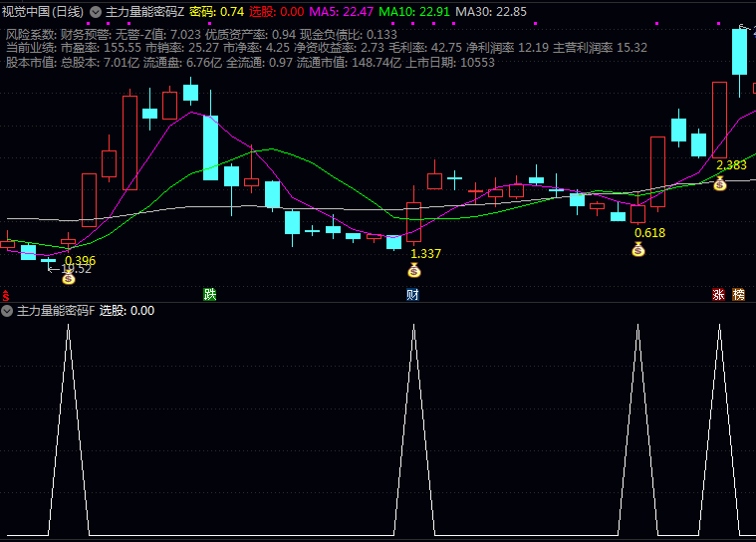Click the money bag icon below 0.396
This screenshot has height=542, width=756.
click(68, 278)
